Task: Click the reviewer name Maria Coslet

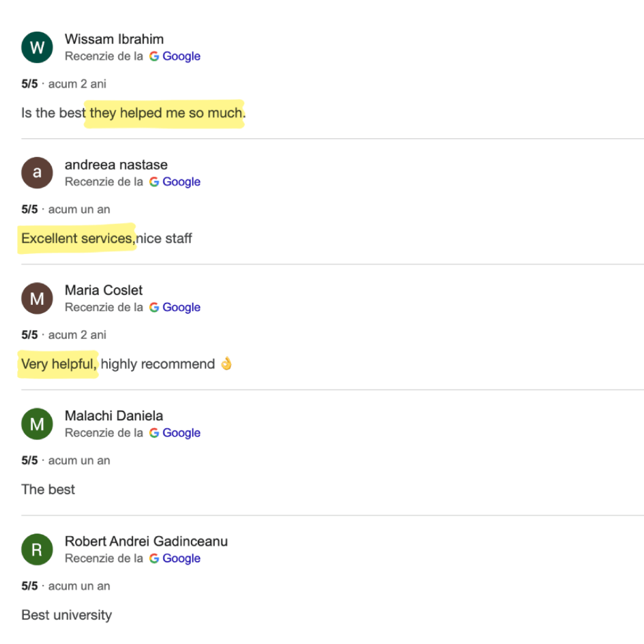Action: [104, 290]
